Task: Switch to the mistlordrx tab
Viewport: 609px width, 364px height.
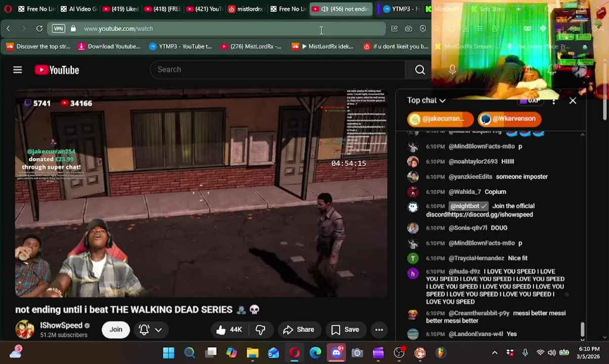Action: pos(246,9)
